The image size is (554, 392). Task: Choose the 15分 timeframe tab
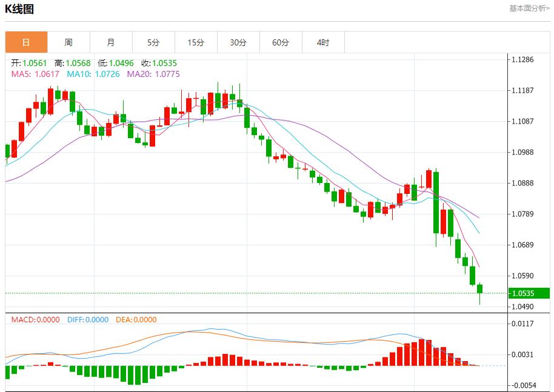196,42
